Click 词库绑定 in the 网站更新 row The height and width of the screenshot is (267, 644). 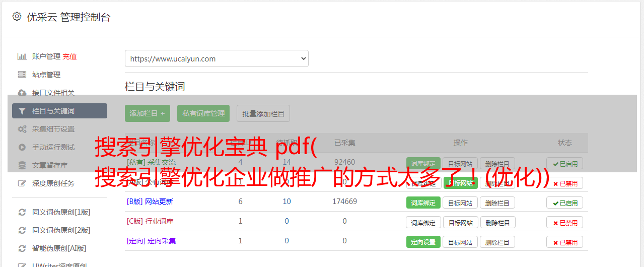click(x=423, y=203)
